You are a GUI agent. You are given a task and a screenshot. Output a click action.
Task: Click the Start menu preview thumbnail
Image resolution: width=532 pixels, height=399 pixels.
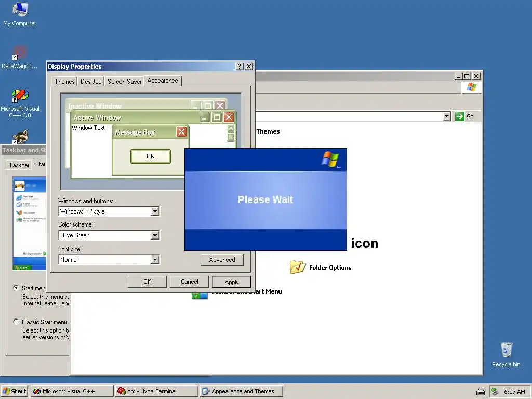pyautogui.click(x=29, y=223)
